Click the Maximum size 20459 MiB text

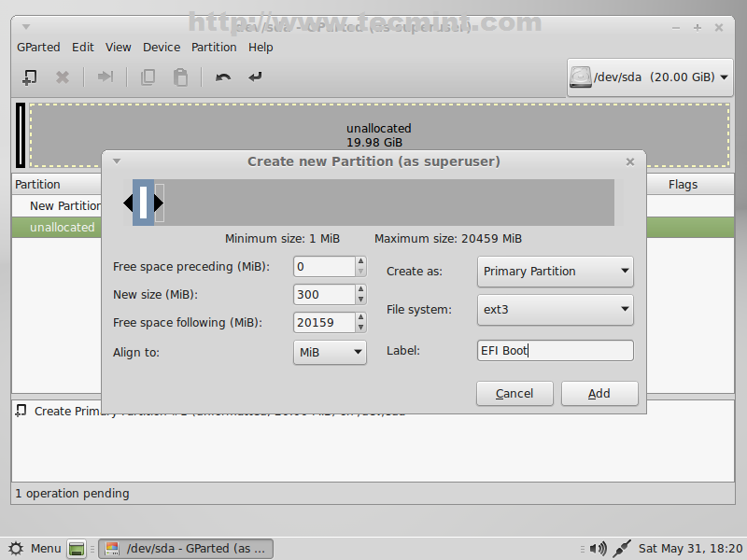(448, 239)
